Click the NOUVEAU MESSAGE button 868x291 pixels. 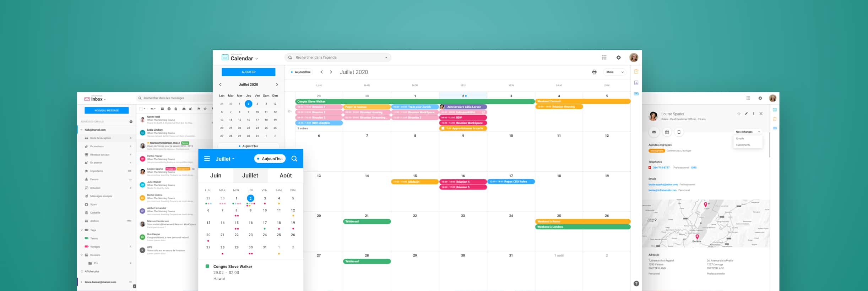pos(107,110)
